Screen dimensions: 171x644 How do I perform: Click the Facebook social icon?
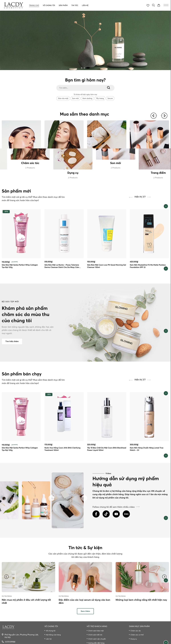coord(96,514)
